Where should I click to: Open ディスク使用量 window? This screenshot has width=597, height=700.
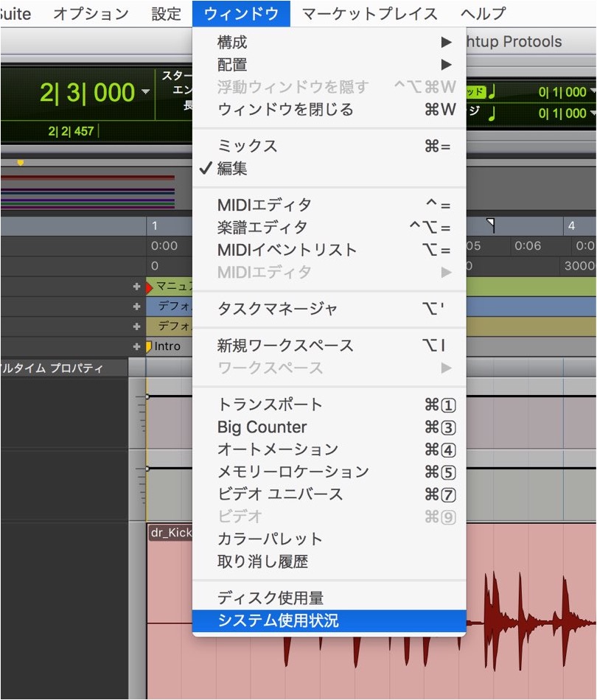(x=329, y=598)
